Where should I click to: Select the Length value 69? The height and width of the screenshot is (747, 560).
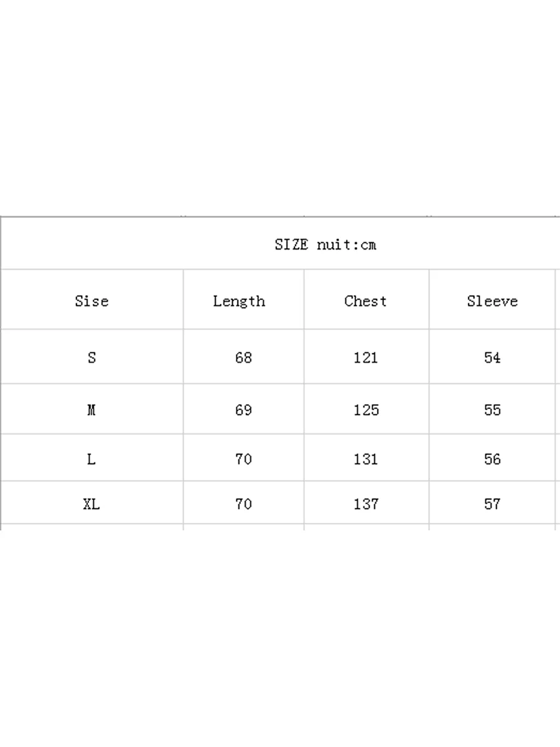243,410
